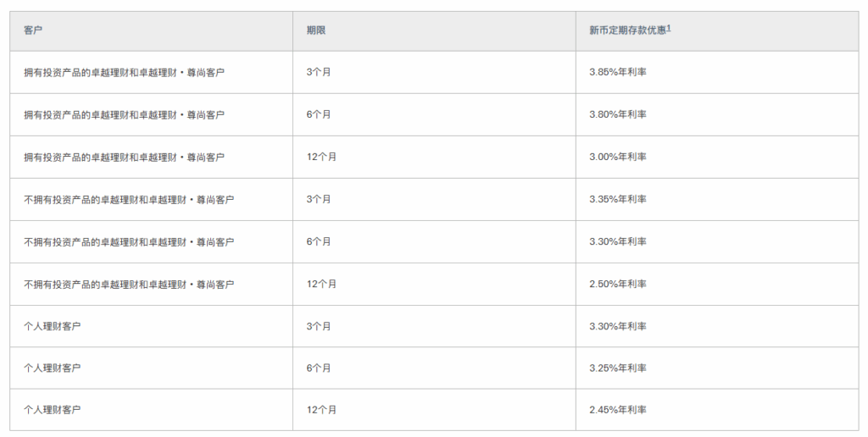Select the 3.00%年利率 cell
Viewport: 868px width, 437px height.
(618, 158)
